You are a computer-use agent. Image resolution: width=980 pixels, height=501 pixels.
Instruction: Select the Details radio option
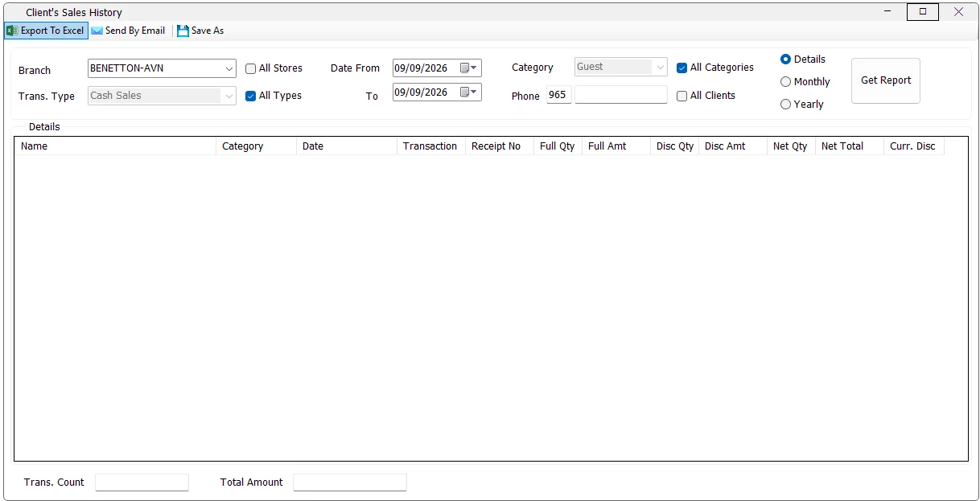click(785, 60)
